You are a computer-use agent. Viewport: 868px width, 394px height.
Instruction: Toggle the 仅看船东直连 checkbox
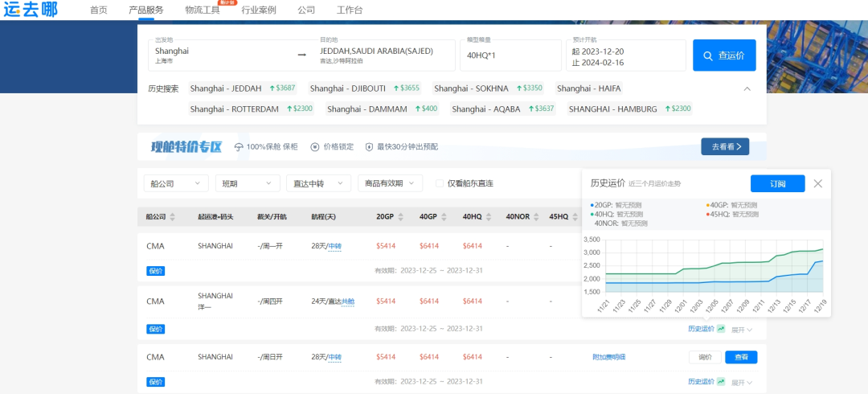click(x=440, y=183)
